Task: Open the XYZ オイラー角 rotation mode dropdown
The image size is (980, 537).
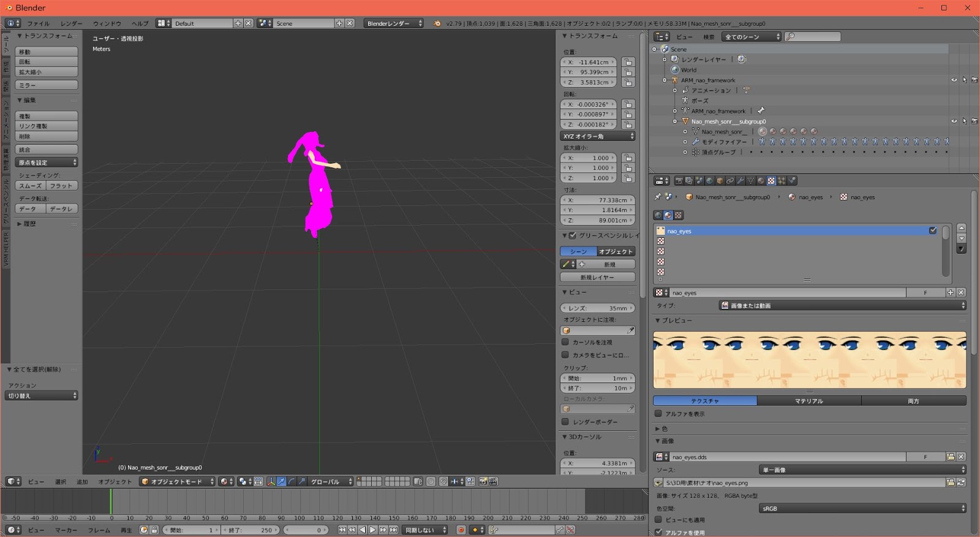Action: [x=598, y=136]
